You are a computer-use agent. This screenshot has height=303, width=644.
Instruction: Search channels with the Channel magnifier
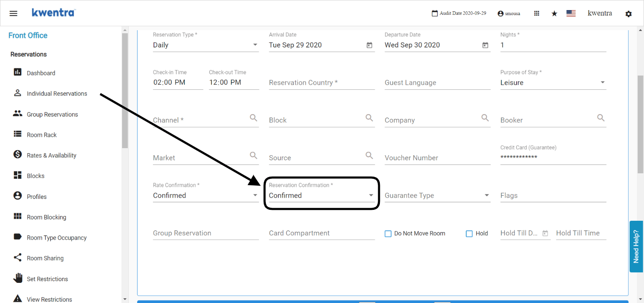point(254,118)
